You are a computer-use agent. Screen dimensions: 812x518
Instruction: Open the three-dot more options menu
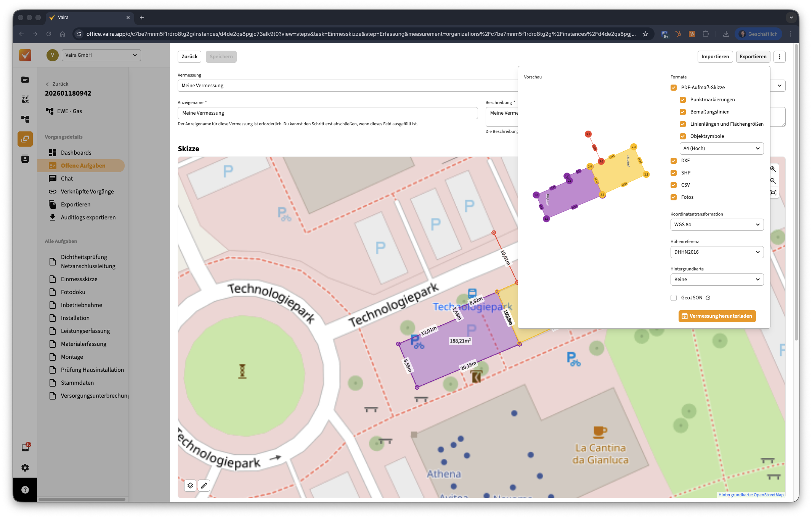[x=780, y=57]
